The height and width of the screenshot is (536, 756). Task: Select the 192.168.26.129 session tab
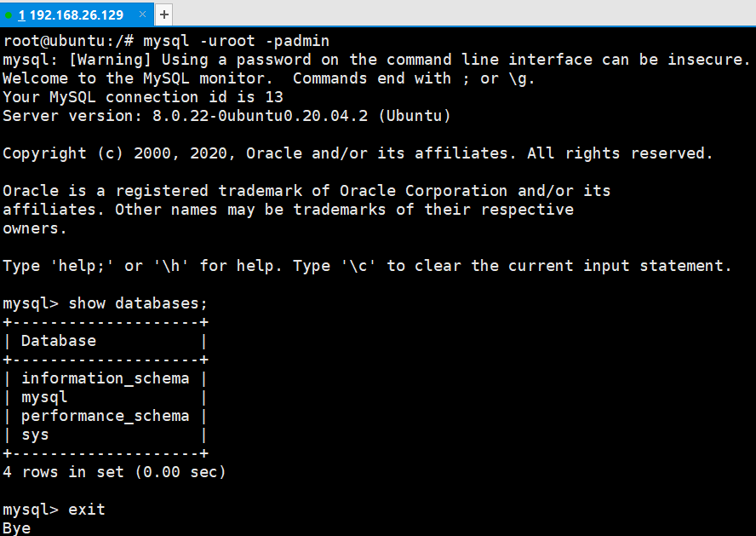(72, 15)
